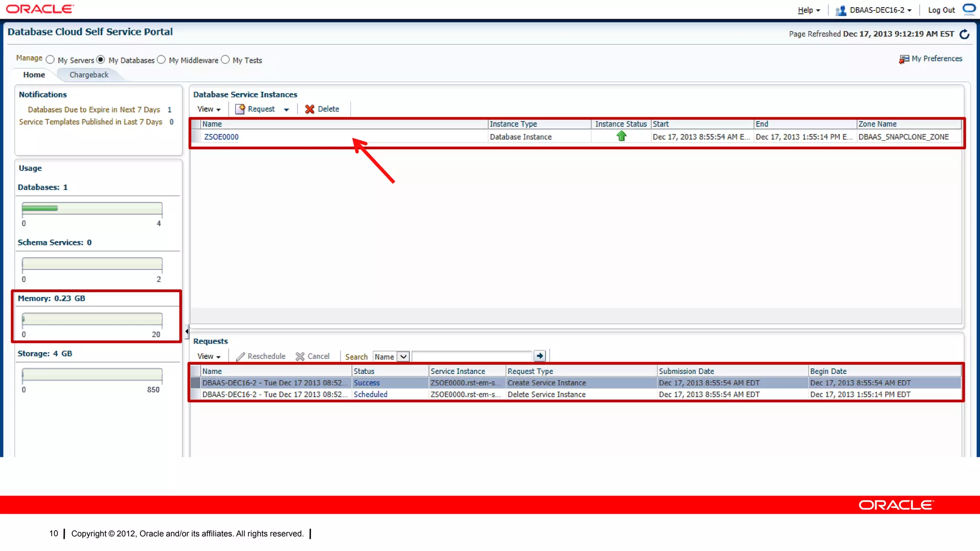Open the DBAAS-DEC16-2 user dropdown
Screen dimensions: 980x551
coord(880,10)
